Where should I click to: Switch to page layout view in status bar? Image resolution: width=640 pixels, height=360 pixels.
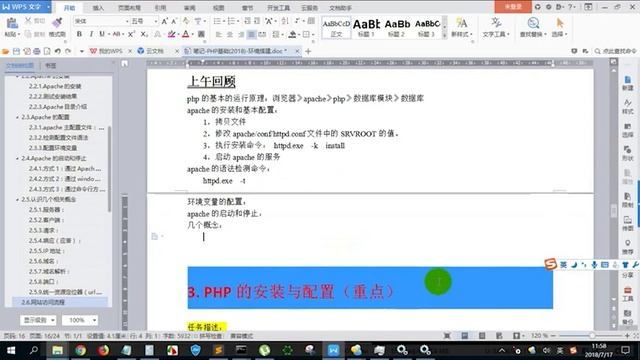[464, 336]
